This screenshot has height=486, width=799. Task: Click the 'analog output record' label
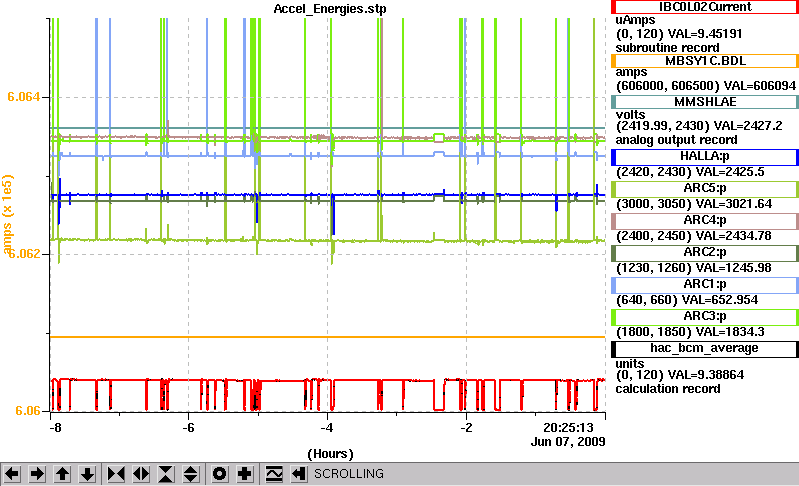(x=676, y=140)
